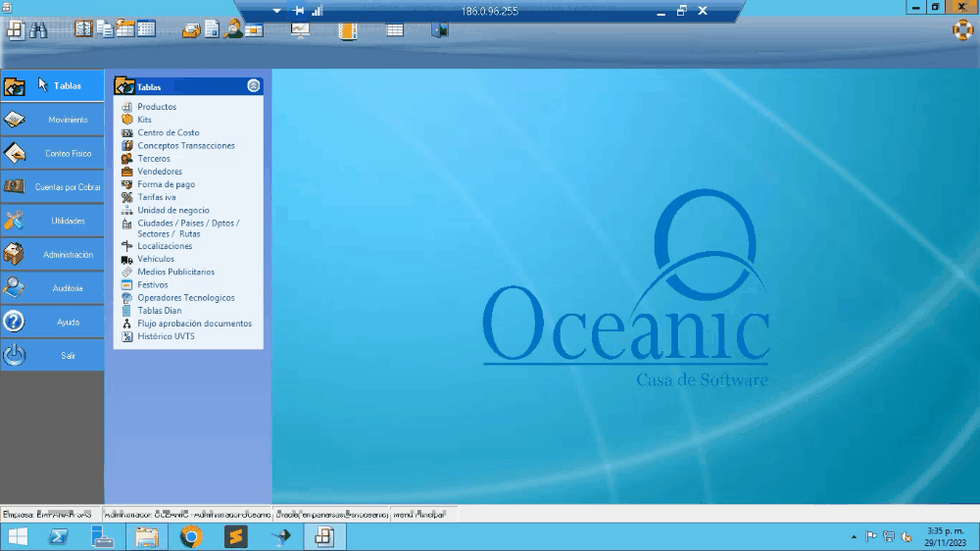Open Productos from the Tablas list
This screenshot has height=551, width=980.
tap(157, 107)
